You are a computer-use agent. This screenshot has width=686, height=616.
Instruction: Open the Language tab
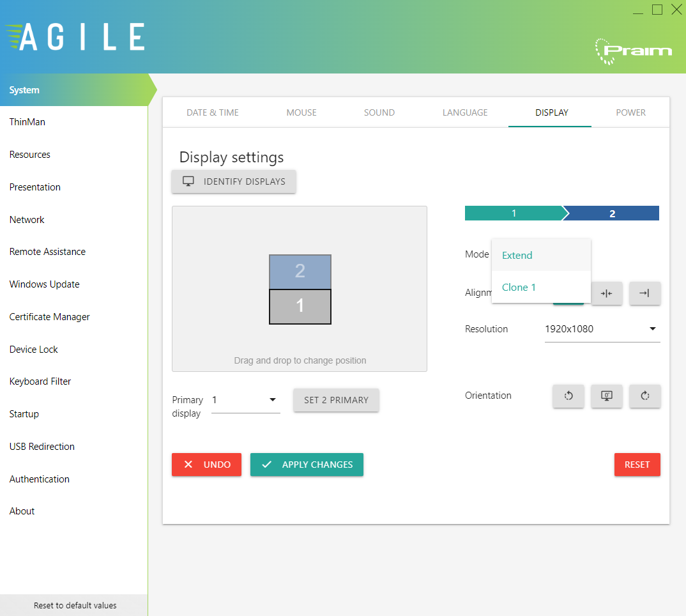[465, 112]
